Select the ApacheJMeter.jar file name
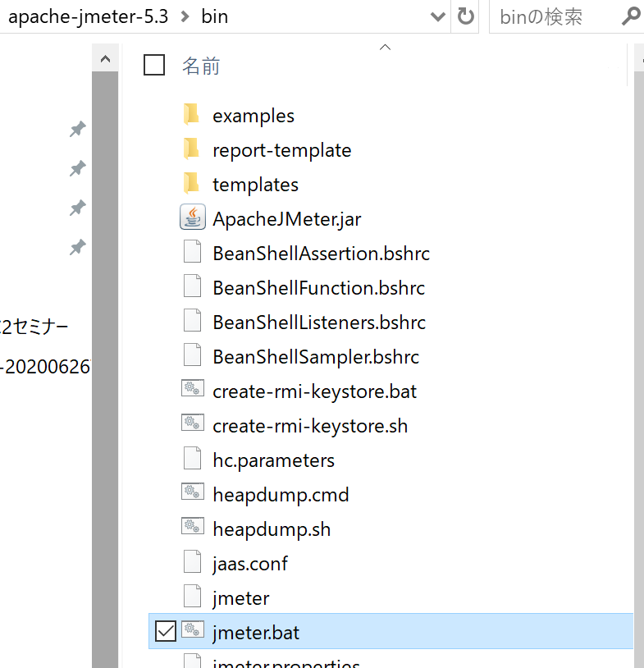The width and height of the screenshot is (644, 668). tap(286, 219)
